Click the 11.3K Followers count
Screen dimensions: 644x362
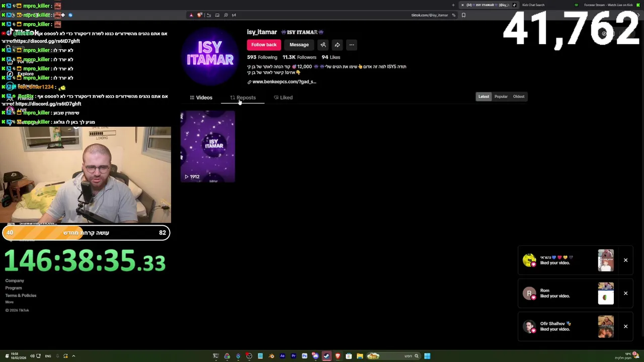tap(299, 57)
